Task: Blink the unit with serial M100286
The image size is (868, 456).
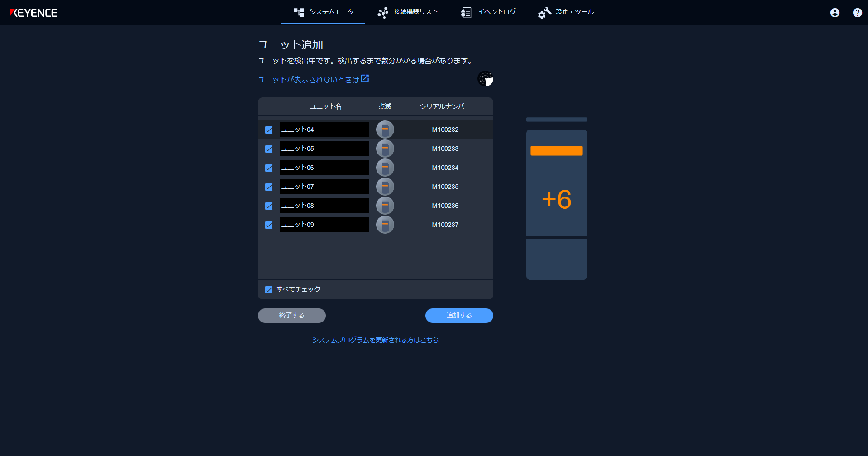Action: click(385, 206)
